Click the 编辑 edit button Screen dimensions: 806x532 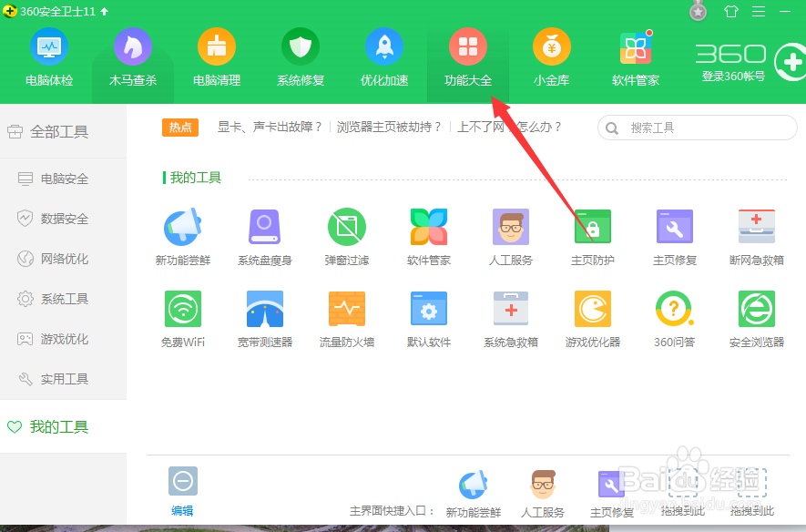coord(182,491)
